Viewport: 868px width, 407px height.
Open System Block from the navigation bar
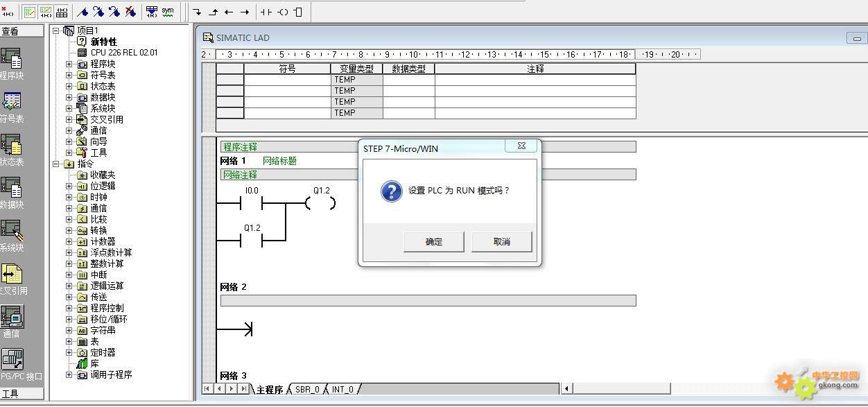[x=11, y=236]
